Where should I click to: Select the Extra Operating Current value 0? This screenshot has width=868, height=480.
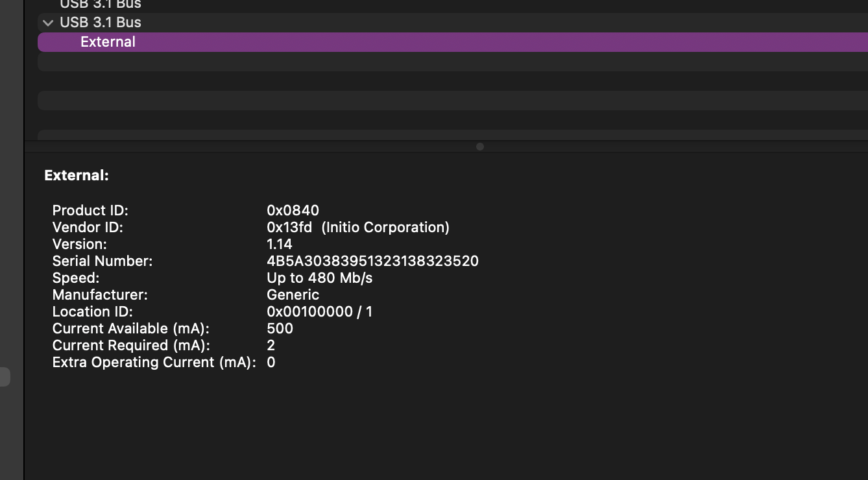[x=271, y=362]
